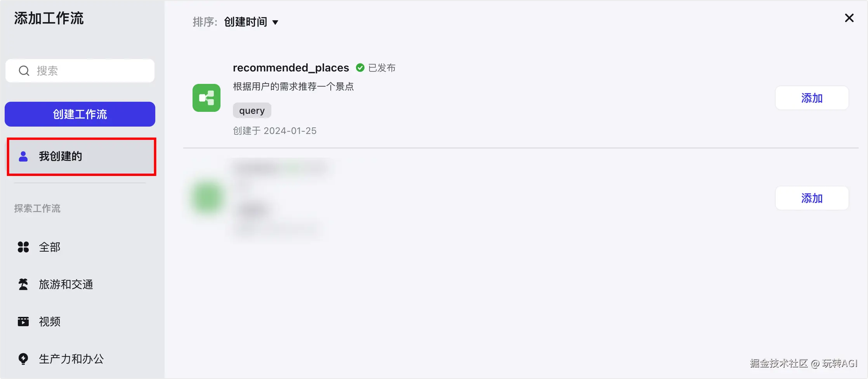Select the 我创建的 tab
868x379 pixels.
(x=82, y=156)
